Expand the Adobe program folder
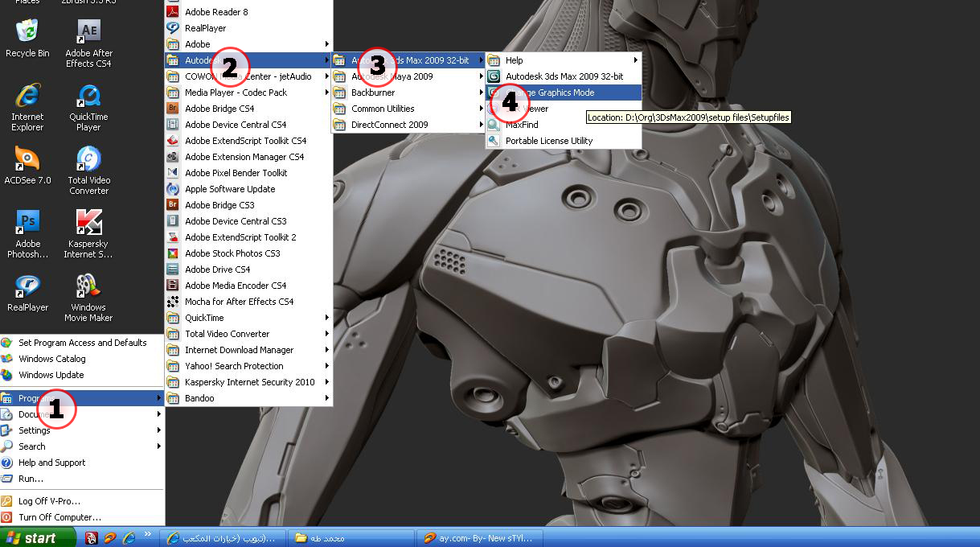The width and height of the screenshot is (980, 547). [248, 44]
